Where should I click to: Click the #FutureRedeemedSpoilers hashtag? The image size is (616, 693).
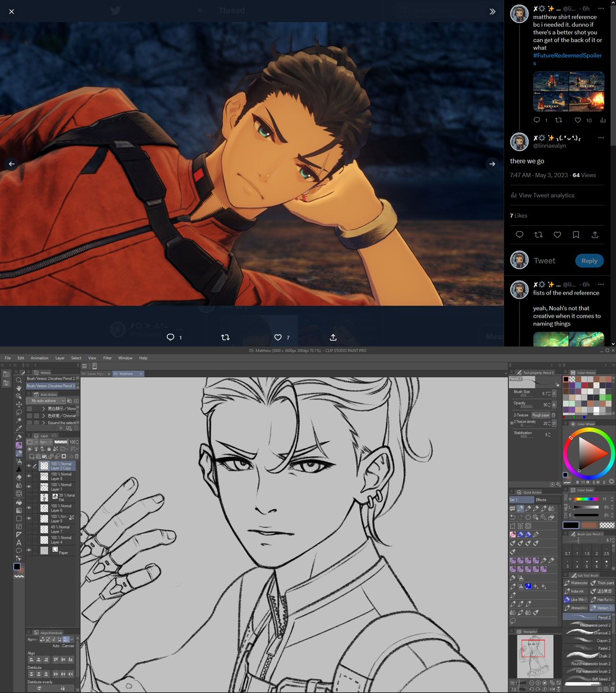tap(568, 59)
